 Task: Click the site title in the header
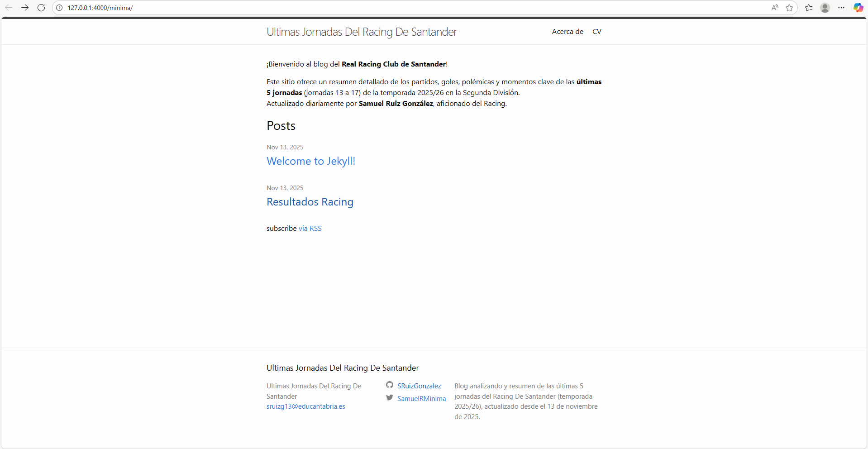(x=362, y=32)
